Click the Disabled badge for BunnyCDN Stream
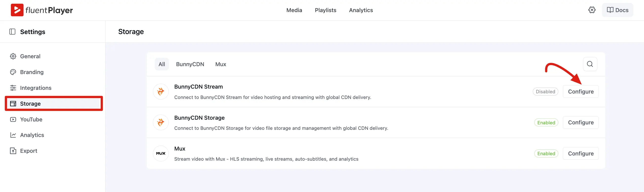The width and height of the screenshot is (644, 192). point(545,92)
